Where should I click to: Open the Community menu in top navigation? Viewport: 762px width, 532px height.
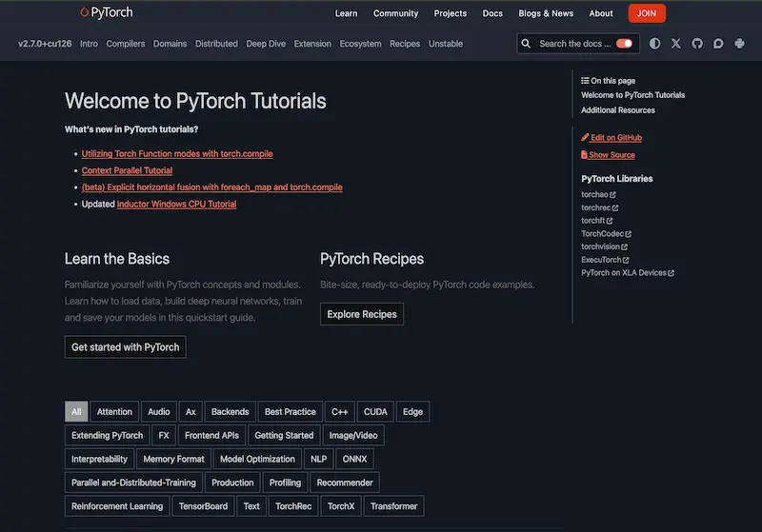coord(395,13)
